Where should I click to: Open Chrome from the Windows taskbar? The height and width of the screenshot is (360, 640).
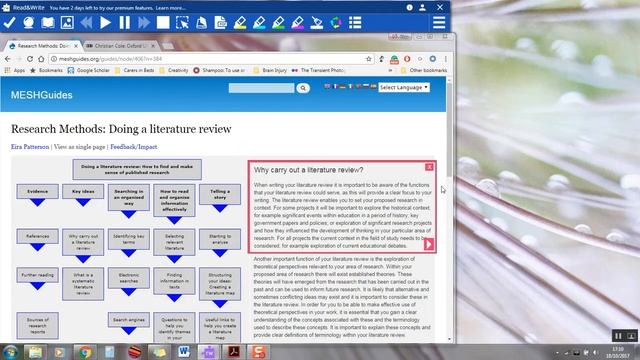pos(85,352)
